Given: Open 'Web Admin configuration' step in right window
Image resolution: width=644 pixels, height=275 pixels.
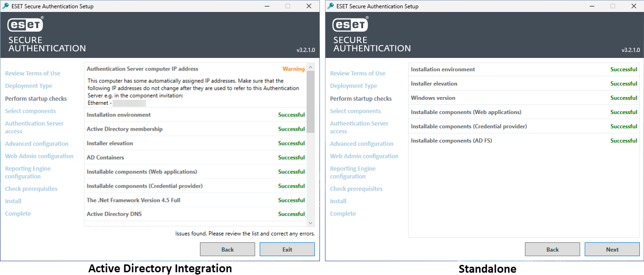Looking at the screenshot, I should pyautogui.click(x=364, y=156).
